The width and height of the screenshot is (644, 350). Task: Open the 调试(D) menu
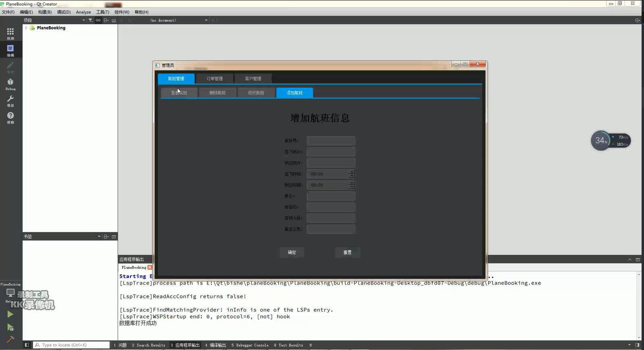coord(64,12)
